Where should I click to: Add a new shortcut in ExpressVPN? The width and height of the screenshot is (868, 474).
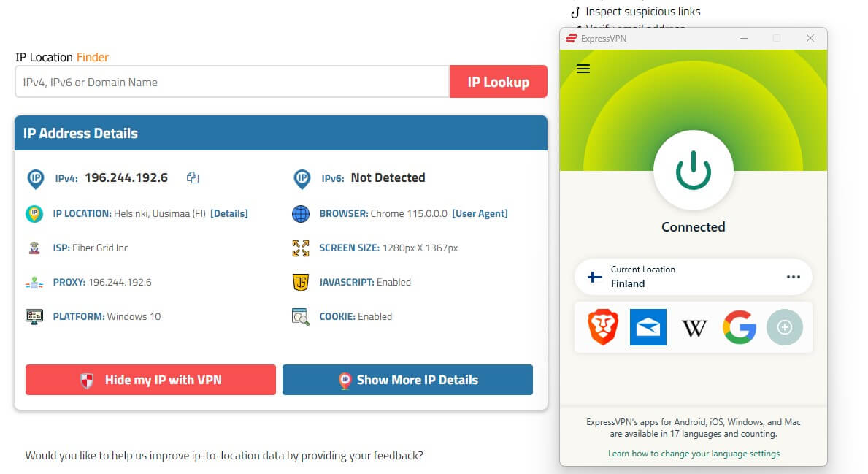tap(784, 327)
